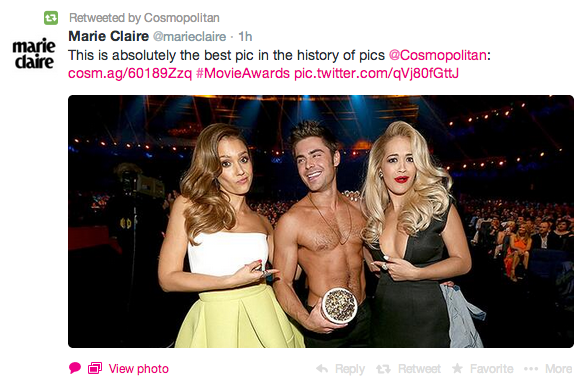Open the pic.twitter.com/qVj80fGttJ link
Image resolution: width=583 pixels, height=386 pixels.
coord(376,73)
